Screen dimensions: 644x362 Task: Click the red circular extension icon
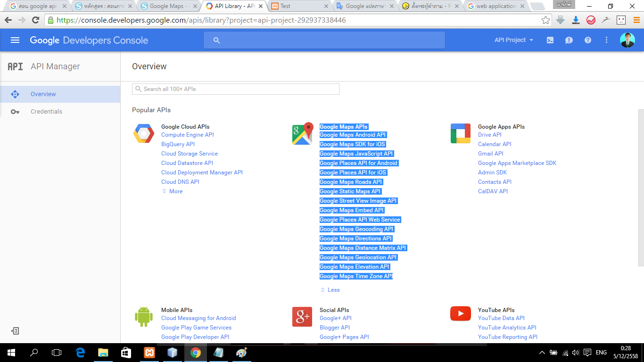click(591, 20)
